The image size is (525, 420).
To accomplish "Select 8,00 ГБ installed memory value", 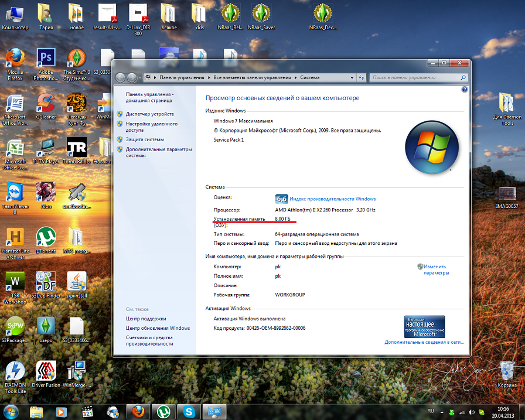I will [x=282, y=219].
